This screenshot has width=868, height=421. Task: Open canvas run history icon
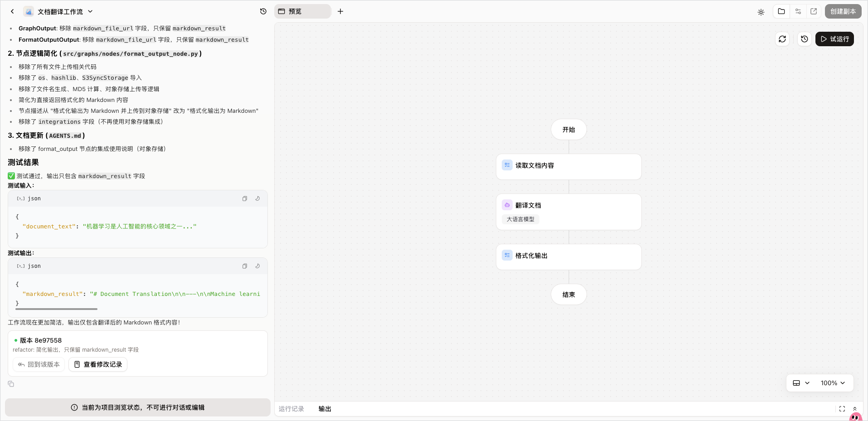point(805,39)
